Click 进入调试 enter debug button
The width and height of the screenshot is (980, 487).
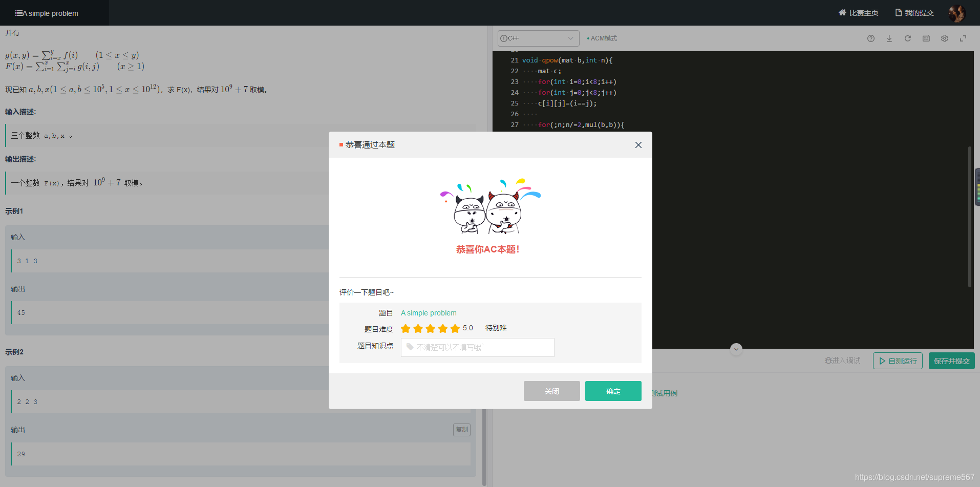(843, 361)
